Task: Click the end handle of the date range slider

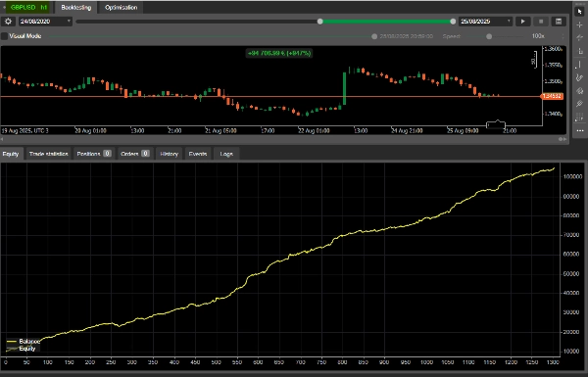Action: click(453, 22)
